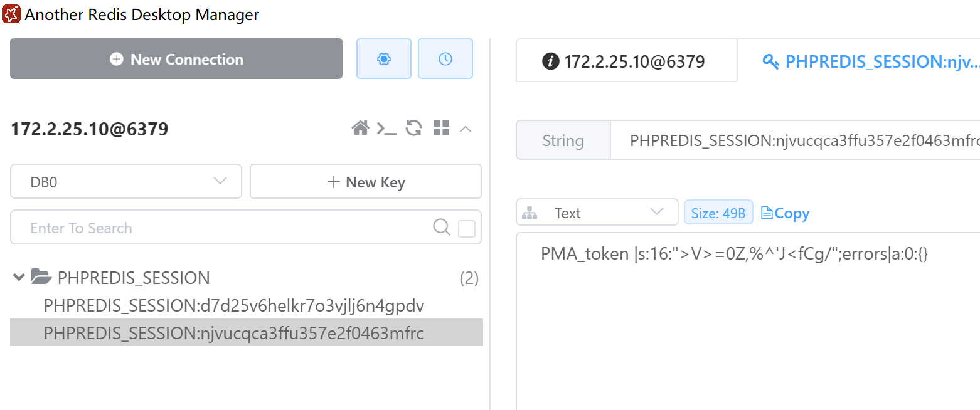Screen dimensions: 980x410
Task: Open command log with the clock icon
Action: tap(445, 59)
